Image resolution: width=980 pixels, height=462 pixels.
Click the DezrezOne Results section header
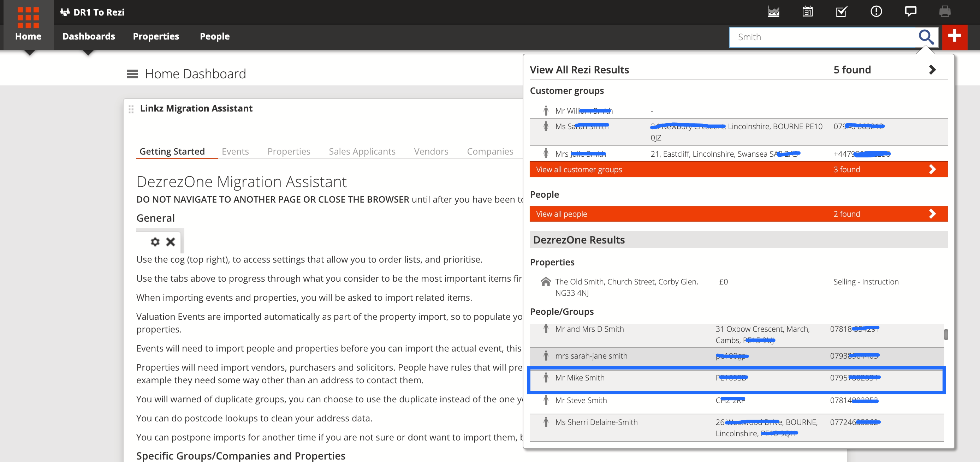click(738, 240)
